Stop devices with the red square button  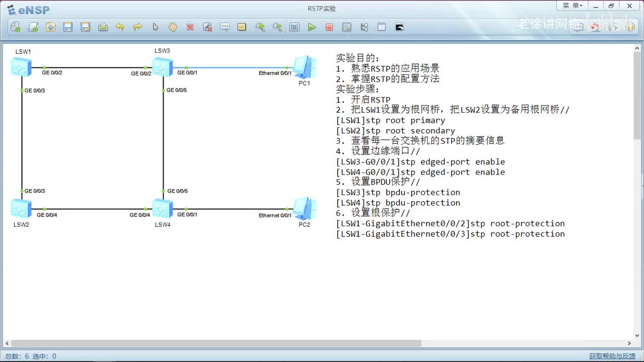tap(329, 27)
